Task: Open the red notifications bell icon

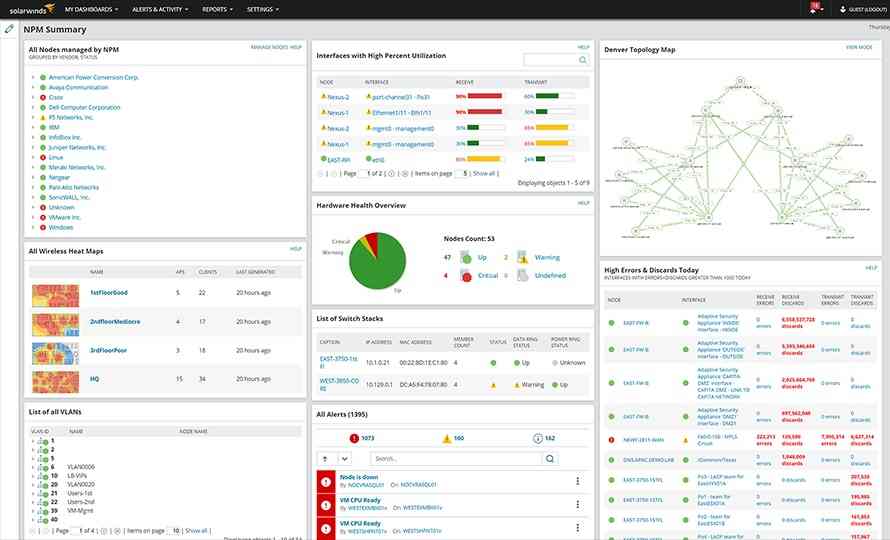Action: click(x=815, y=9)
